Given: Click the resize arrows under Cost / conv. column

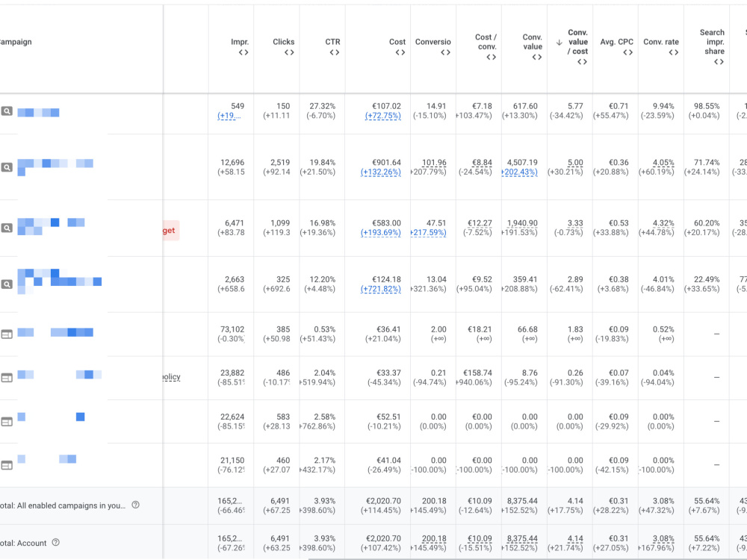Looking at the screenshot, I should (492, 57).
